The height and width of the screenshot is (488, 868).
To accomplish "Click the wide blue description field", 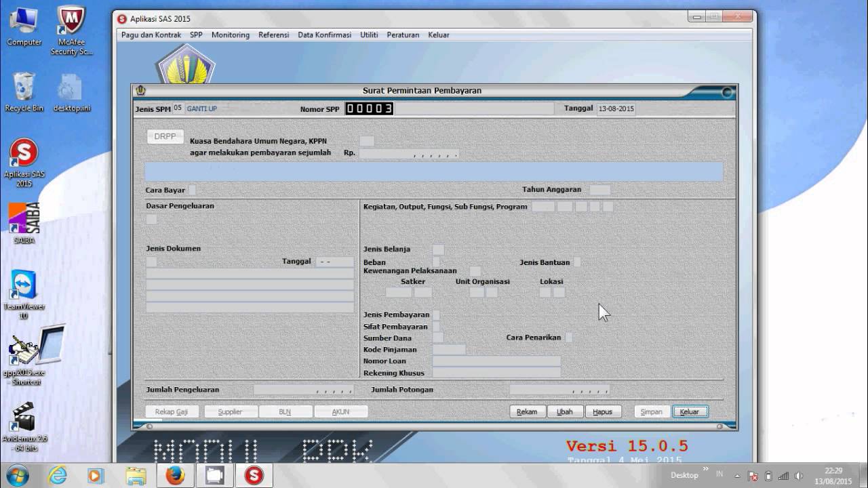I will coord(434,171).
